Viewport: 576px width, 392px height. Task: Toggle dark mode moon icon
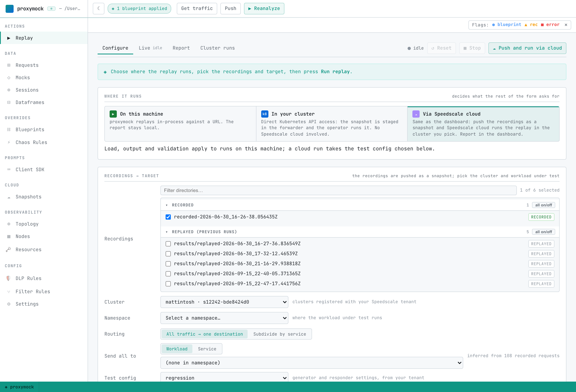click(x=99, y=8)
